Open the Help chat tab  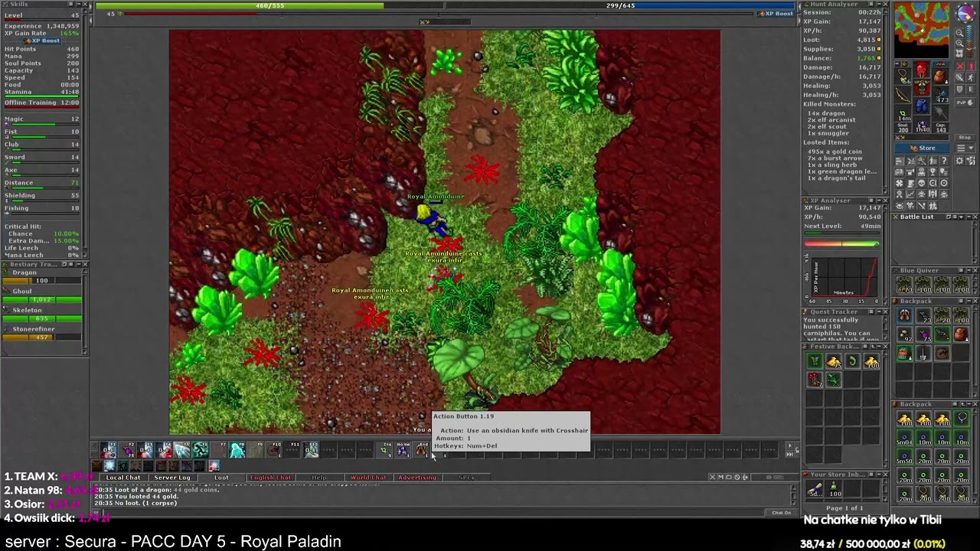pyautogui.click(x=318, y=478)
